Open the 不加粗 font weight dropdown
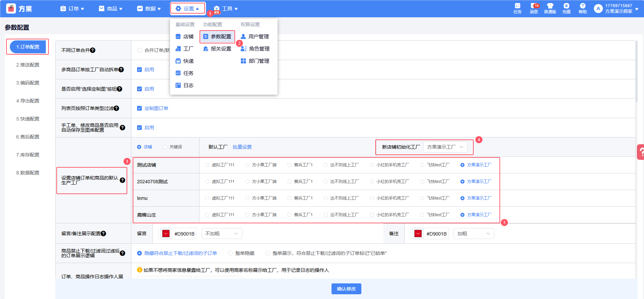This screenshot has width=644, height=299. coord(222,233)
